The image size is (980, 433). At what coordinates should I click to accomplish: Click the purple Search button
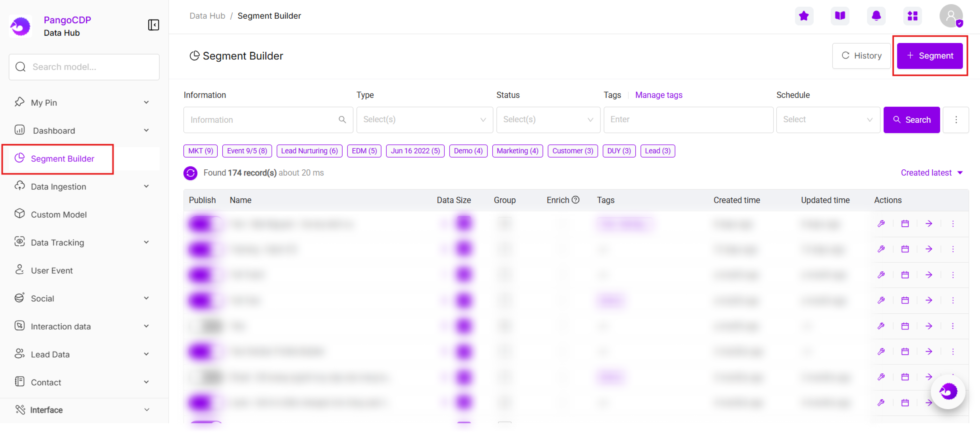point(911,120)
